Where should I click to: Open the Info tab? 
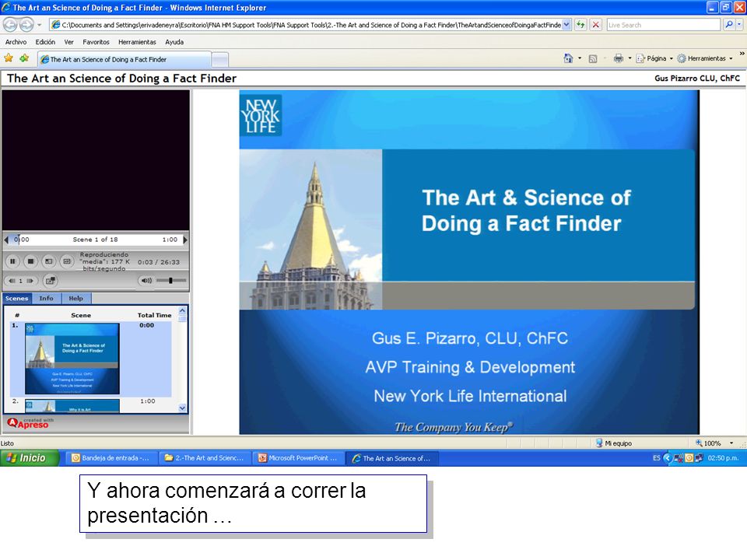pos(46,298)
